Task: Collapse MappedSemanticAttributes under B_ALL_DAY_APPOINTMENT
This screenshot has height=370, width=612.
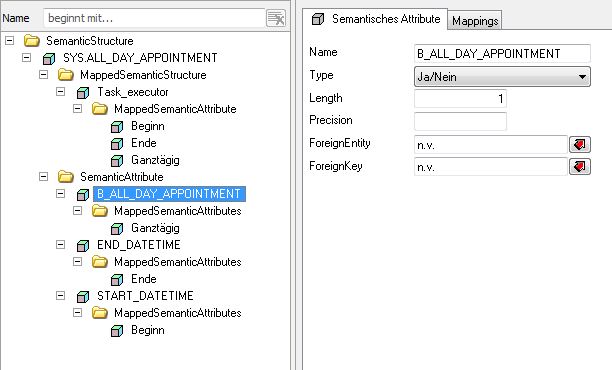Action: (x=78, y=211)
